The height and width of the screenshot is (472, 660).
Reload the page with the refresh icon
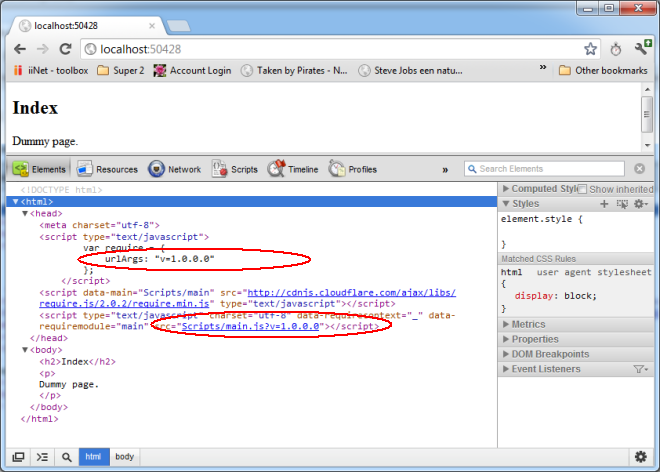tap(65, 49)
